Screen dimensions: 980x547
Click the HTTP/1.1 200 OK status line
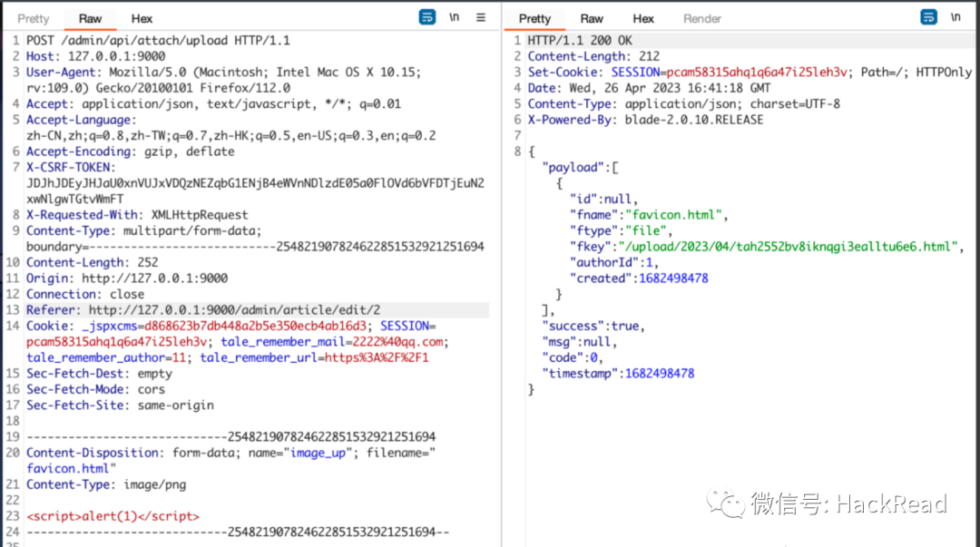click(x=580, y=41)
